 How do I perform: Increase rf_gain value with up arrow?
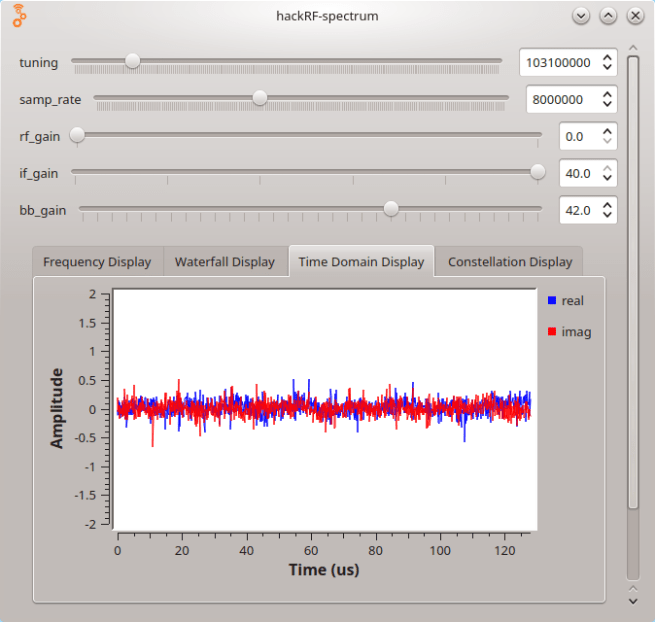[606, 131]
